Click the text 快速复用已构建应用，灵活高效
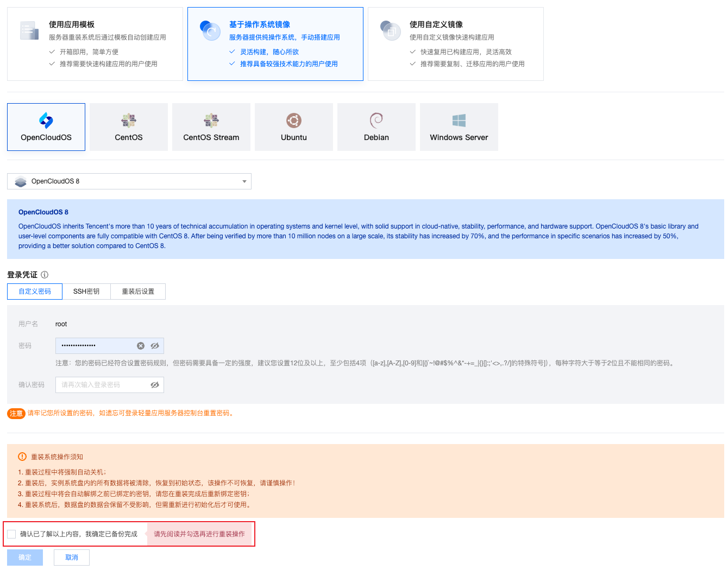Viewport: 728px width, 570px height. coord(466,52)
